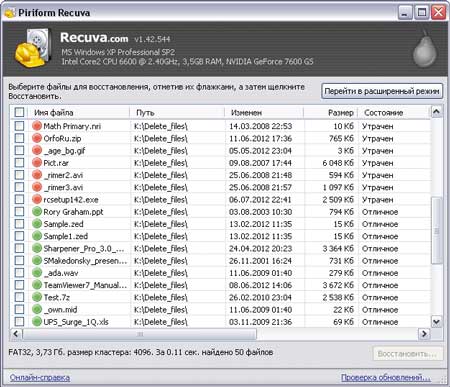Click the red status dot of _age_bg.gif
Image resolution: width=450 pixels, height=387 pixels.
pos(37,151)
